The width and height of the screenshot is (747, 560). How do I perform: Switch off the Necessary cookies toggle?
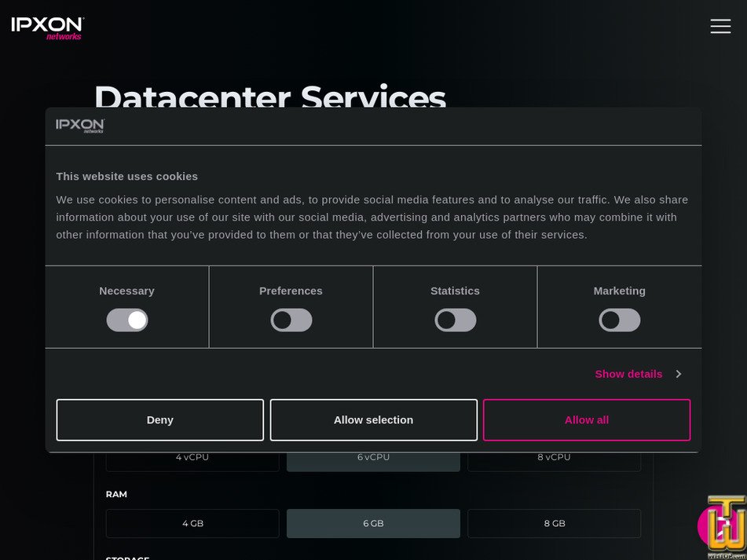pos(126,320)
